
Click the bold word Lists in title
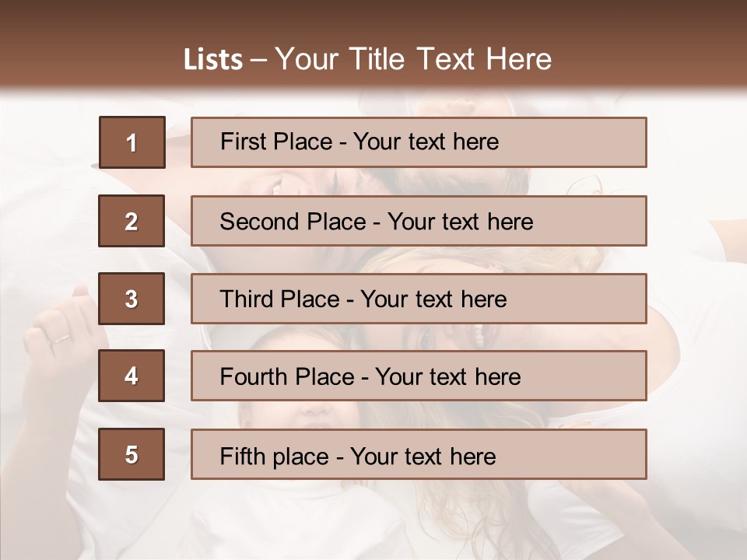[212, 60]
